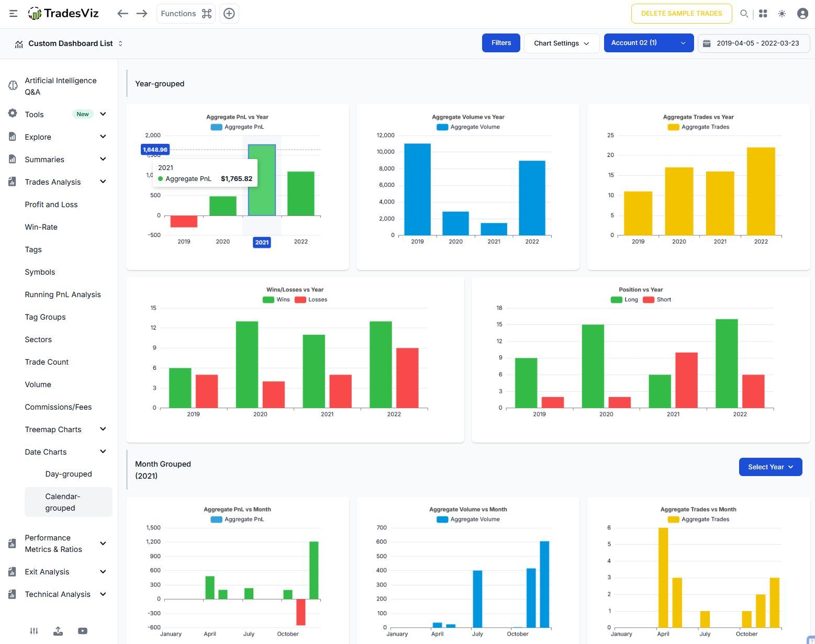Click the Artificial Intelligence Q&A brain icon
This screenshot has height=644, width=815.
13,85
